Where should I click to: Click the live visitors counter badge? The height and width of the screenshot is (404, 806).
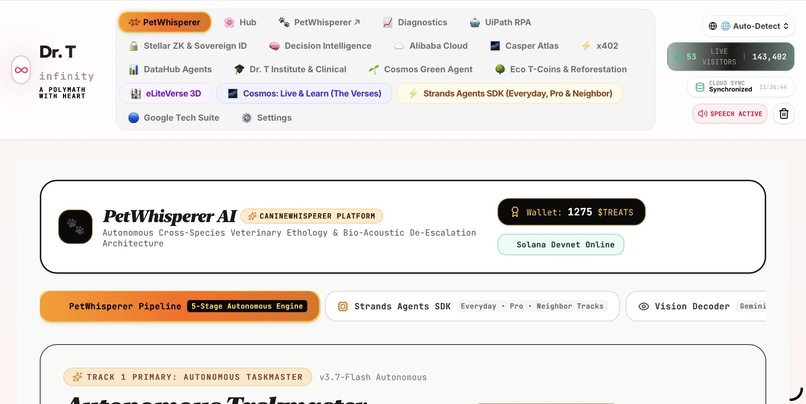click(x=730, y=57)
